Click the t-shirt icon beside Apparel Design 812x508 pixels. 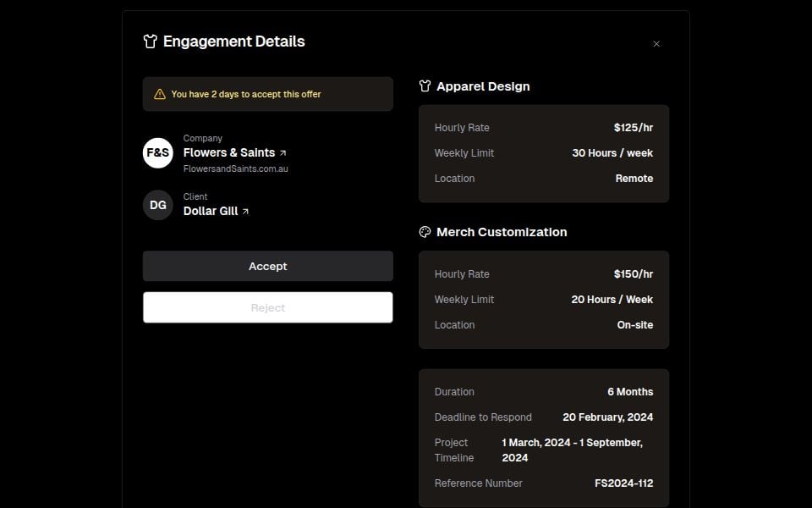[x=425, y=86]
